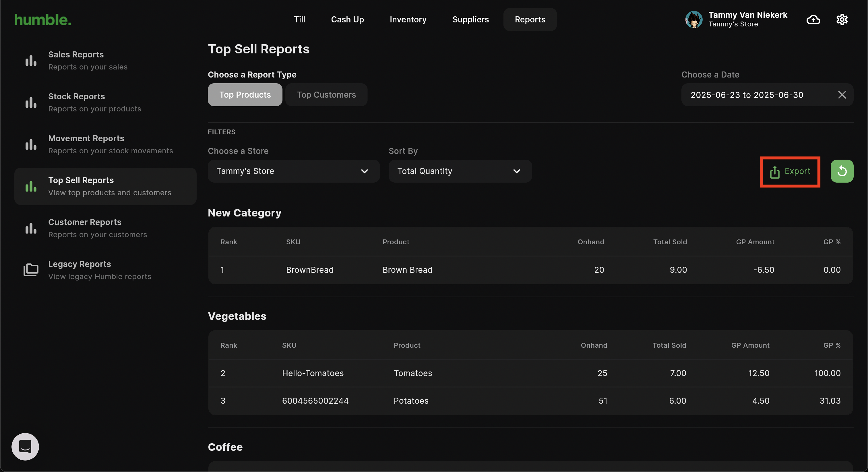Click the Movement Reports bar chart icon

click(x=31, y=144)
